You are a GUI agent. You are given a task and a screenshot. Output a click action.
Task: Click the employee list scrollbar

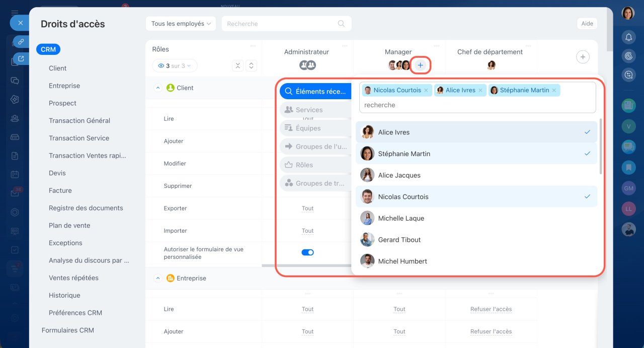(601, 147)
